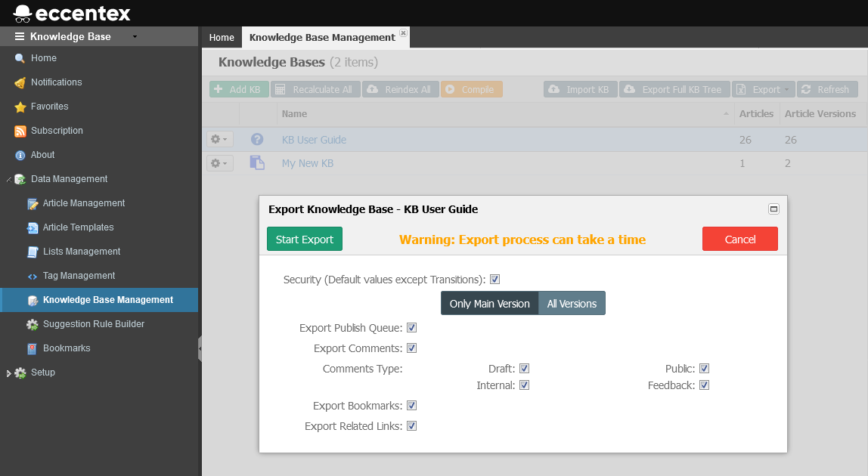Open the My New KB link

click(x=307, y=163)
